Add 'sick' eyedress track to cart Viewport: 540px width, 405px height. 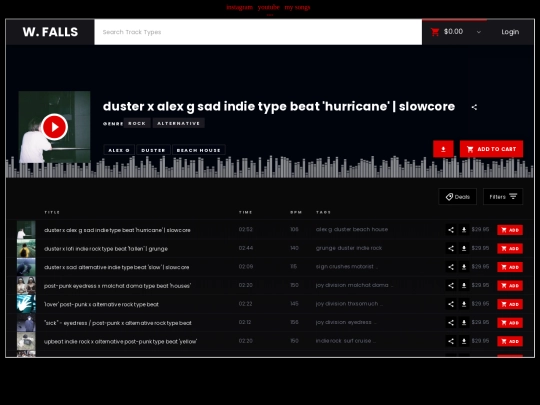[x=510, y=323]
